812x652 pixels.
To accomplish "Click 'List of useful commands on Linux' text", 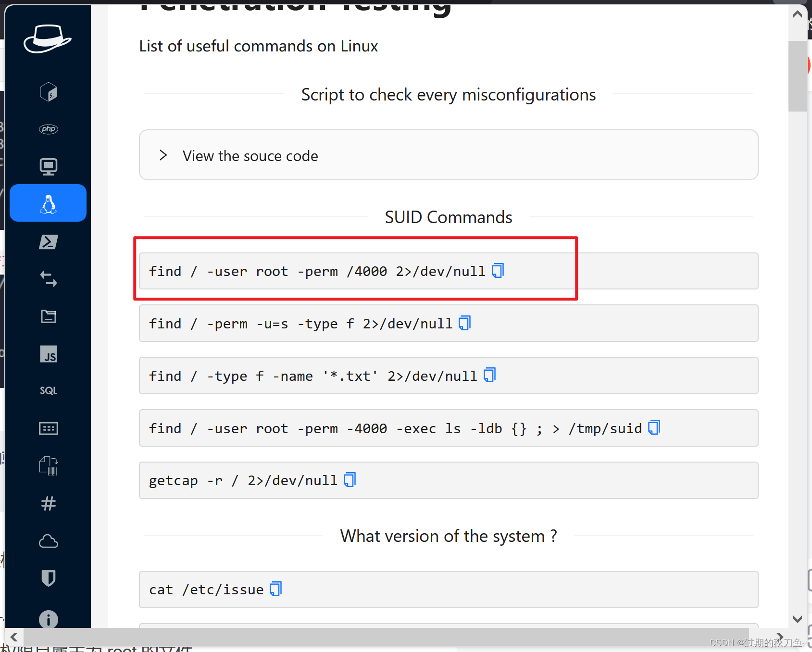I will pyautogui.click(x=259, y=46).
